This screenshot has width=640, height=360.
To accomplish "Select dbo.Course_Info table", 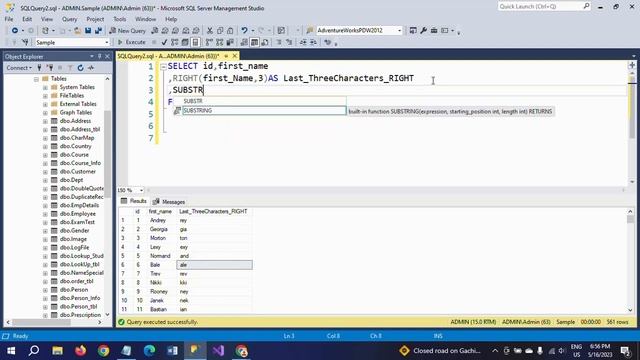I will pos(80,163).
